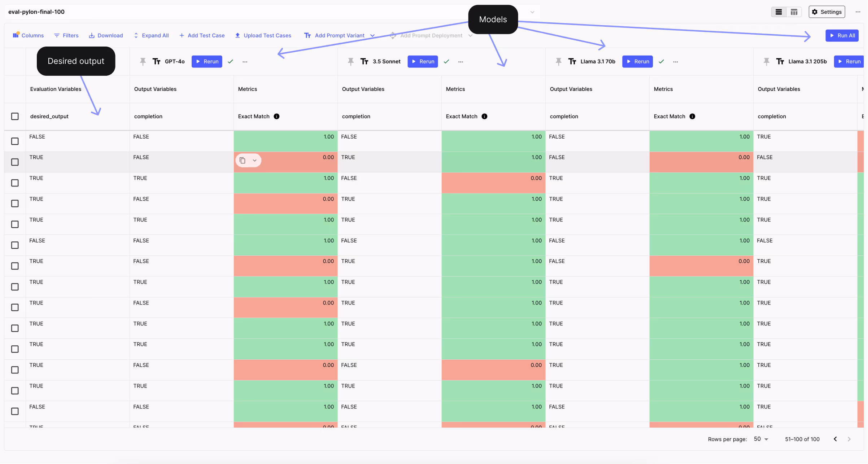868x464 pixels.
Task: Open the Rows per page dropdown
Action: (x=761, y=439)
